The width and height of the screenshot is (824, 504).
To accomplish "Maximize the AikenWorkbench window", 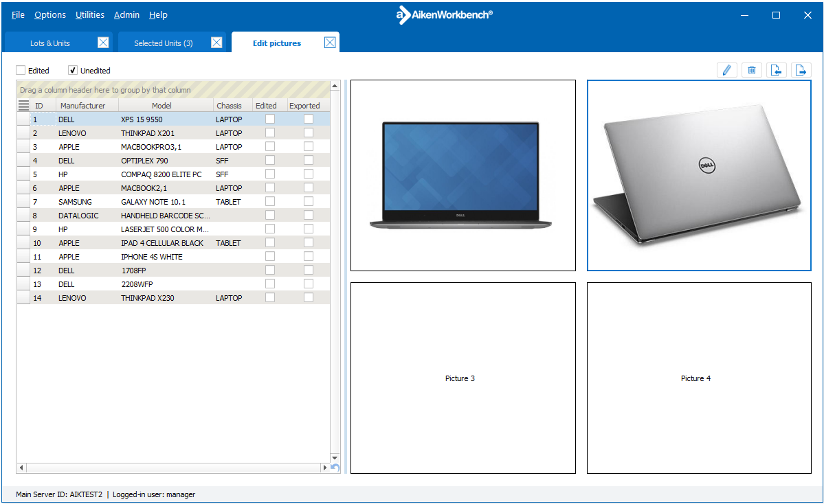I will 776,15.
